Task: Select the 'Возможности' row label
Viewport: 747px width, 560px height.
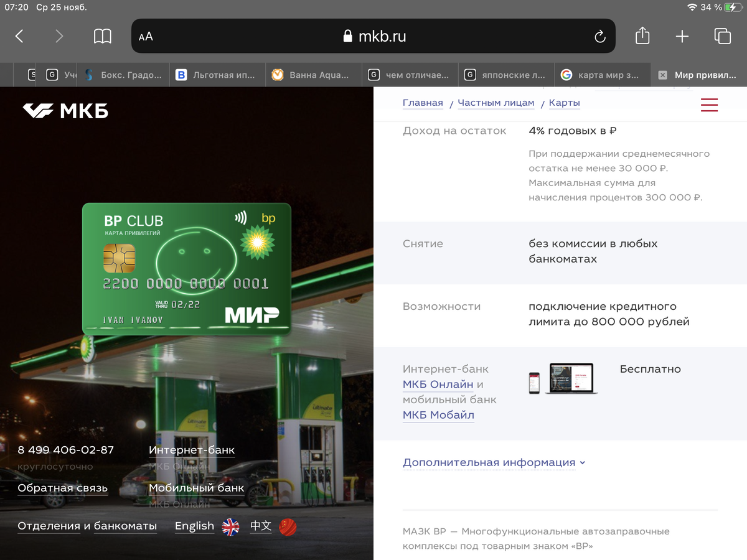Action: (x=442, y=307)
